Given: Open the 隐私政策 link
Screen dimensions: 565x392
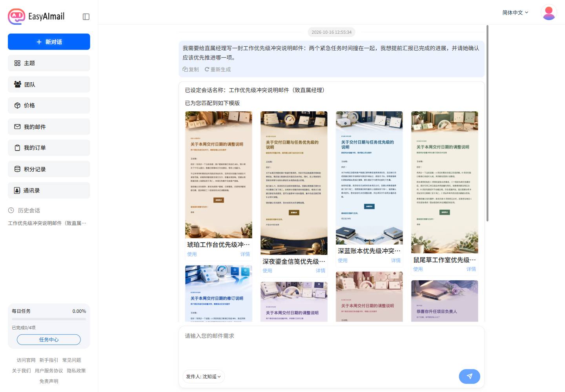Looking at the screenshot, I should point(76,370).
